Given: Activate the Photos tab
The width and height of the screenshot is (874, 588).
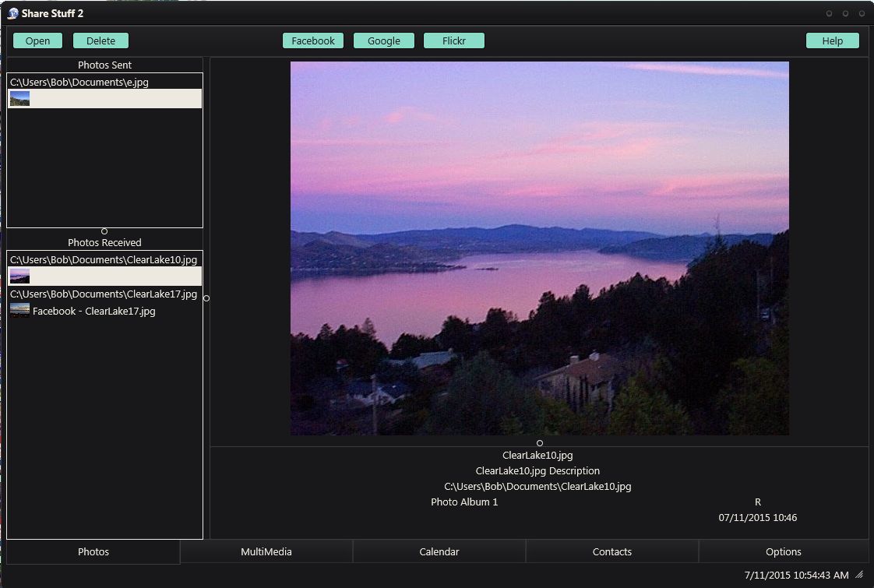Looking at the screenshot, I should click(x=93, y=551).
